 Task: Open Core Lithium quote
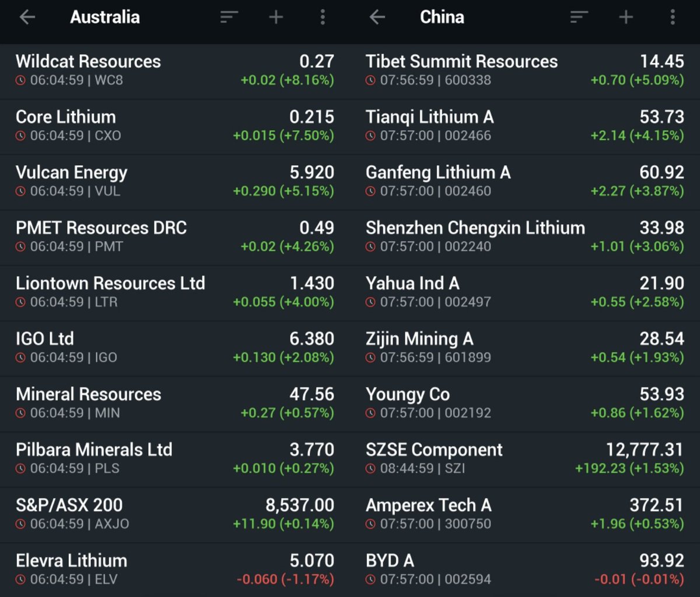click(175, 127)
